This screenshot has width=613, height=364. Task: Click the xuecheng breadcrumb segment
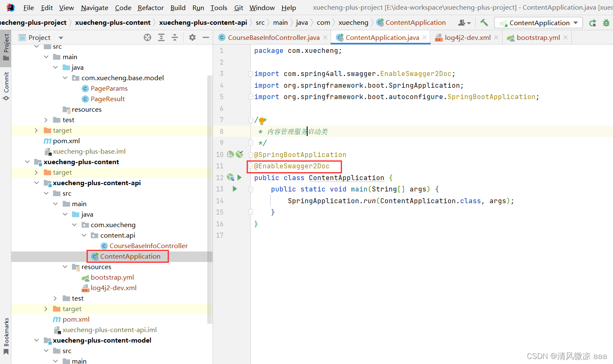pos(353,22)
